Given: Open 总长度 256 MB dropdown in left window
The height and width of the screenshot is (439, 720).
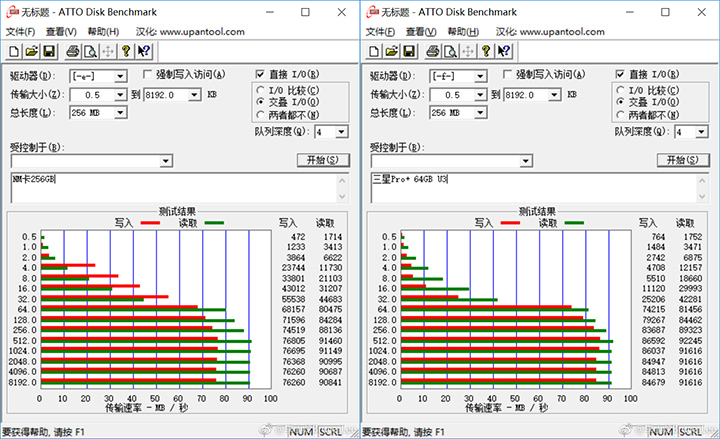Looking at the screenshot, I should click(120, 113).
